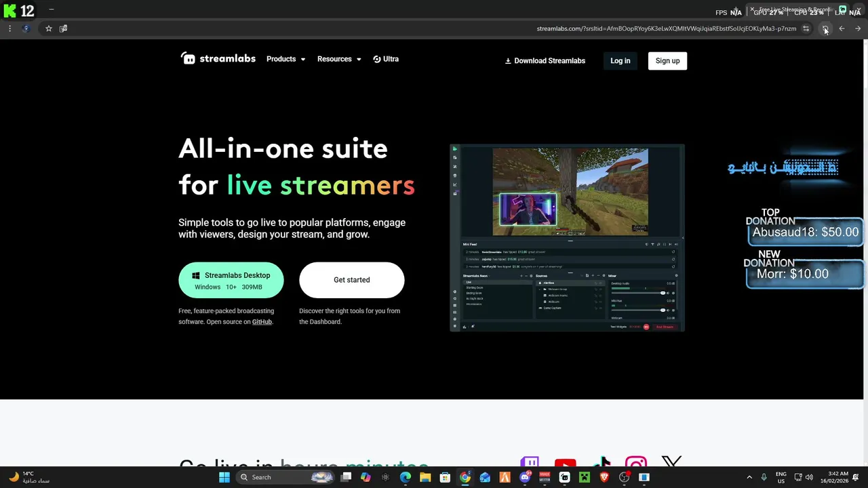Open the 14°C weather widget

coord(28,477)
